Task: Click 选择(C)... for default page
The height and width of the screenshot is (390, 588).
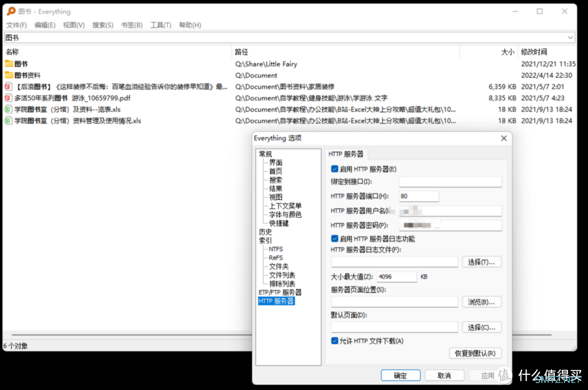Action: click(481, 327)
